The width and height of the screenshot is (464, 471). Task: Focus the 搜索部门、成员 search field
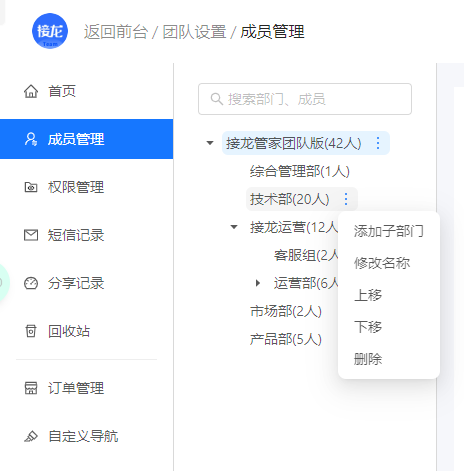pos(305,99)
